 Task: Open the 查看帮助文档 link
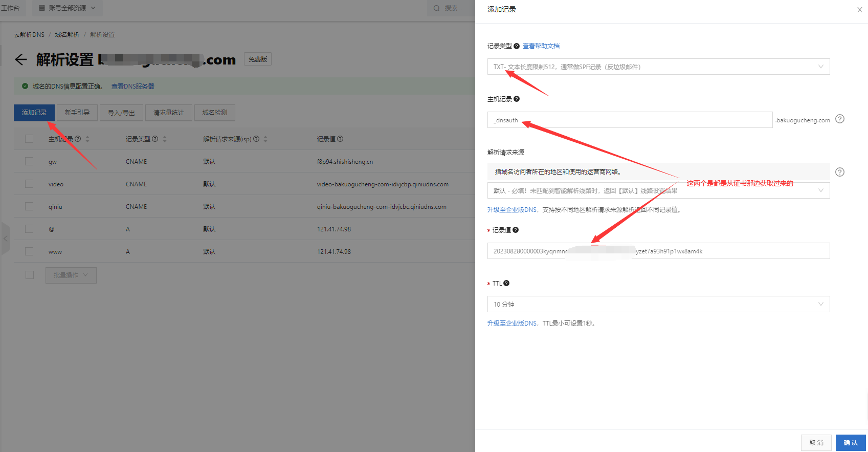tap(541, 46)
